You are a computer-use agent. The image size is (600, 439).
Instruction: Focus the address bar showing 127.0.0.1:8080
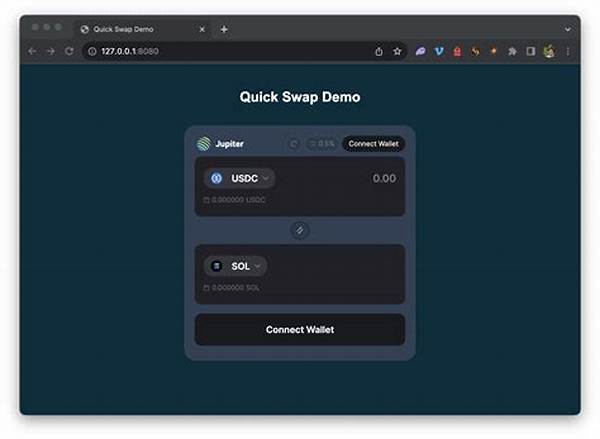pos(245,51)
